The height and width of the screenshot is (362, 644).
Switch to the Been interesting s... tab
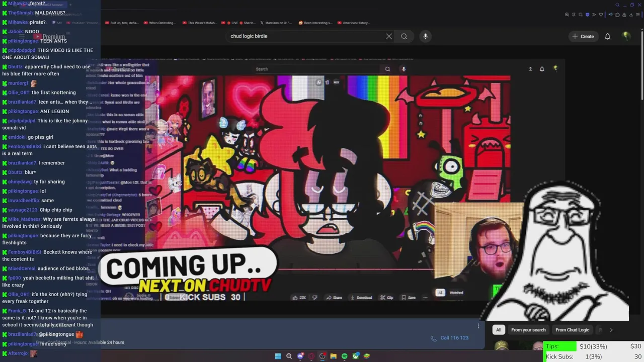(315, 23)
